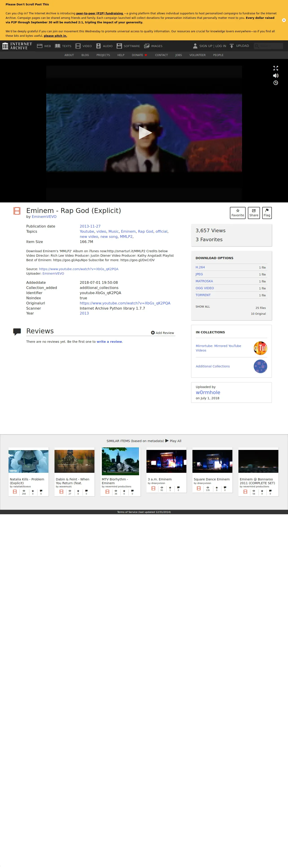Open the 'Rap God' topic link
This screenshot has height=868, width=288.
[145, 232]
